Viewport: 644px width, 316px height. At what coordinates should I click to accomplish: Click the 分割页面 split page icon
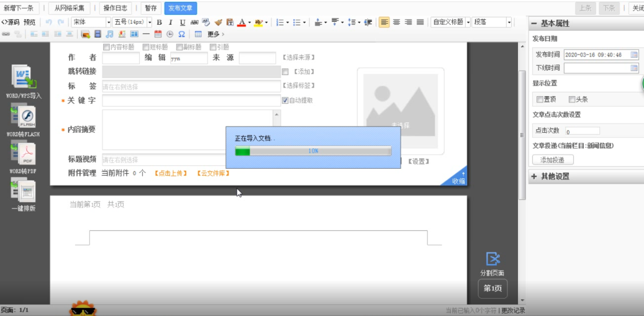492,260
